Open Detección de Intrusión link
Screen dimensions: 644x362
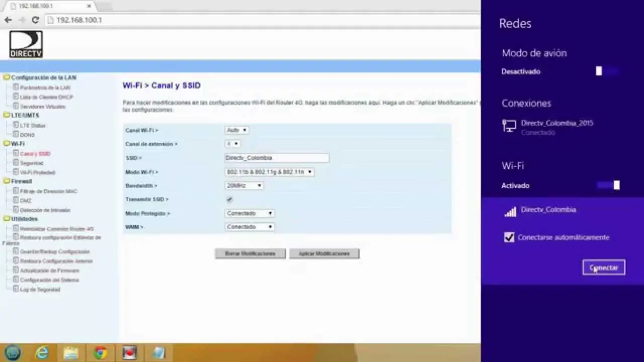click(x=45, y=210)
